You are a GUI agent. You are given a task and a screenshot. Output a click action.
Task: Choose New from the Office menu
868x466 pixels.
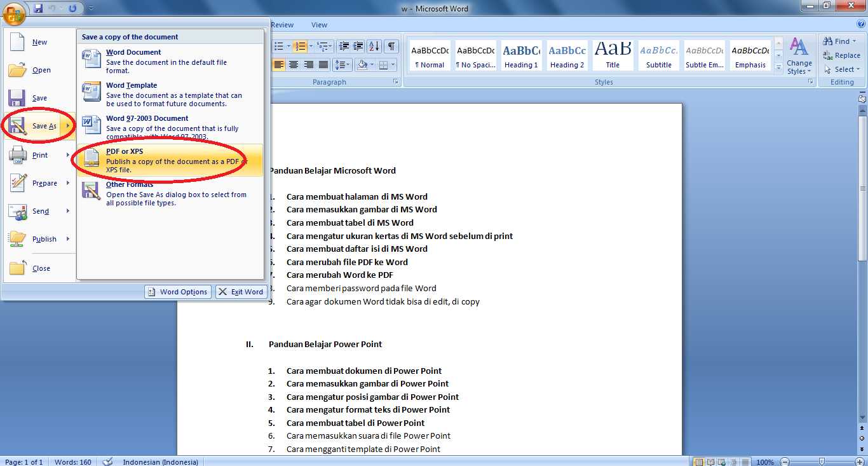coord(39,42)
